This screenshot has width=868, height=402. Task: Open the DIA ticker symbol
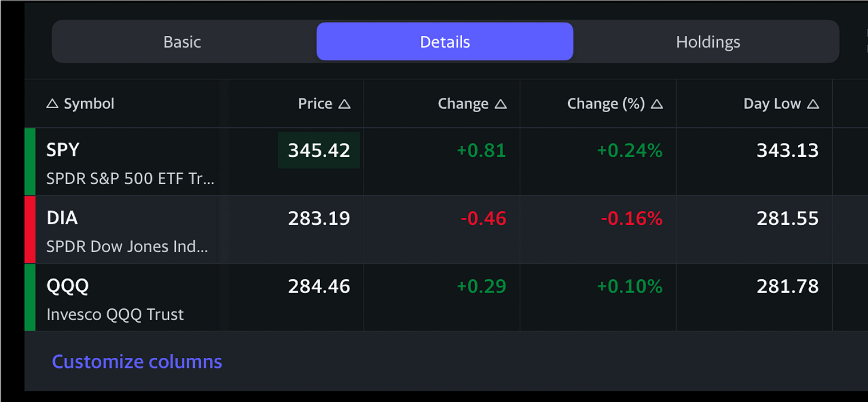click(x=62, y=218)
